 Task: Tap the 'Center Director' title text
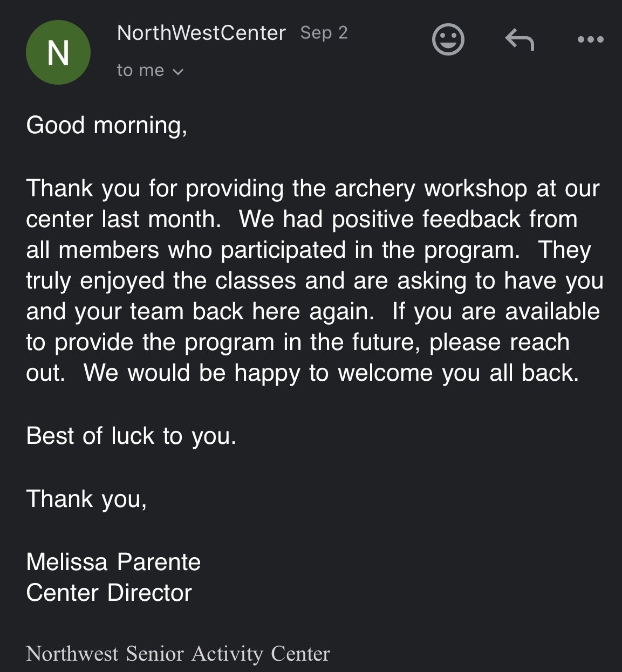[109, 593]
